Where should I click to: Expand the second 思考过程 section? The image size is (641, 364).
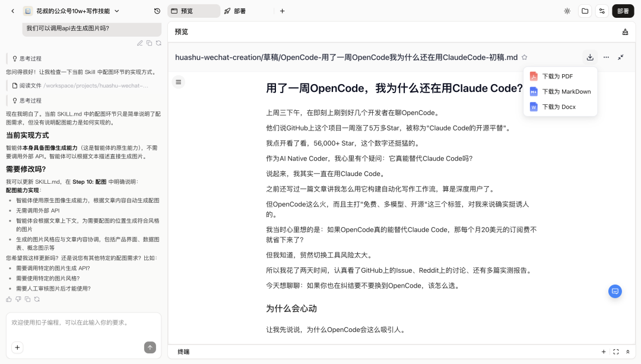[27, 101]
